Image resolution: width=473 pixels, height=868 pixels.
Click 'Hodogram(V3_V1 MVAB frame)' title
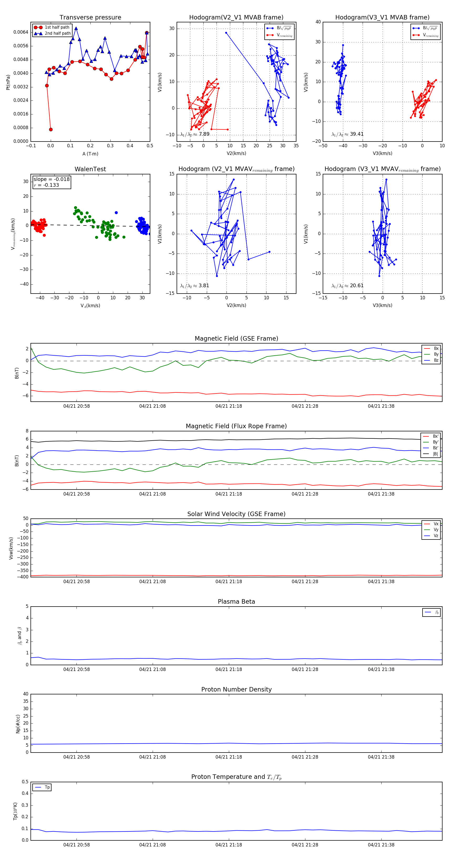[x=382, y=18]
